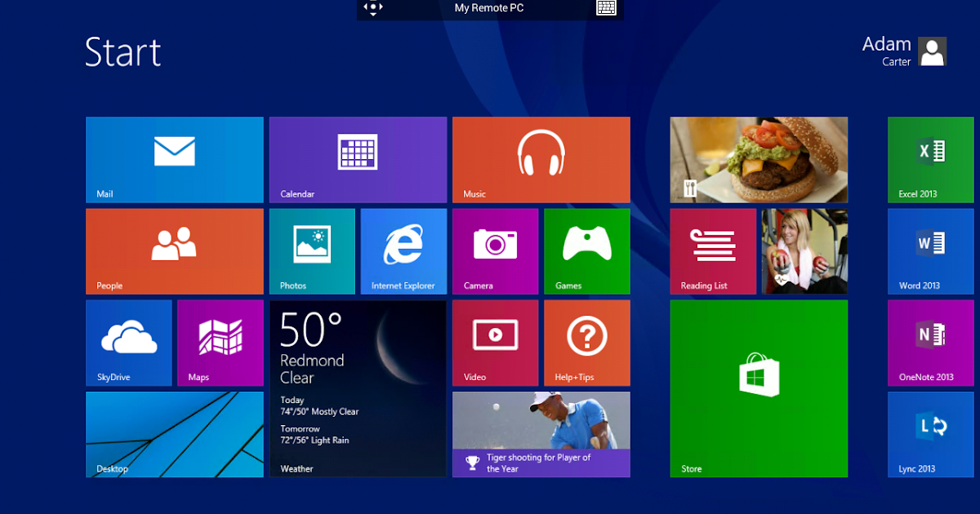Open the Calendar tile

point(359,160)
